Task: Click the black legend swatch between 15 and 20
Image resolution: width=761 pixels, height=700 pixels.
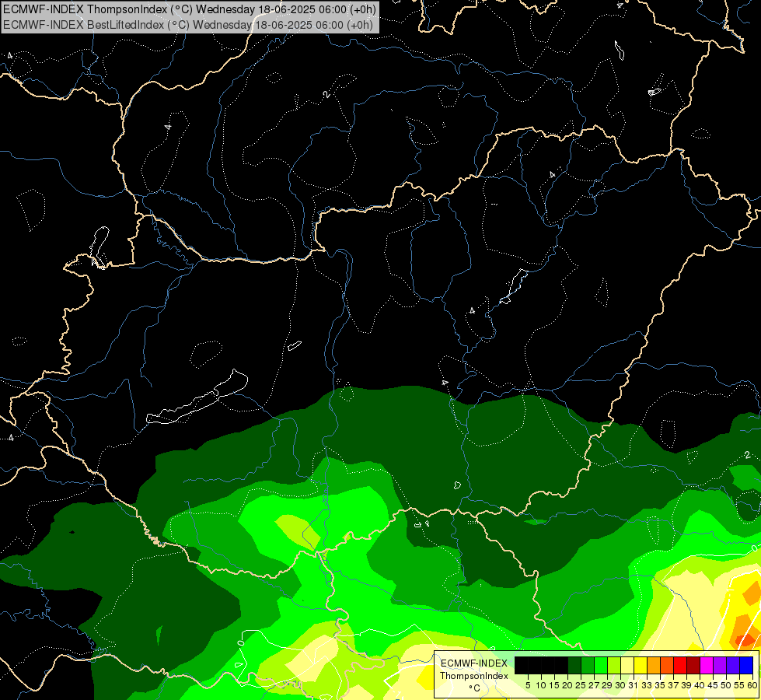Action: pyautogui.click(x=561, y=665)
